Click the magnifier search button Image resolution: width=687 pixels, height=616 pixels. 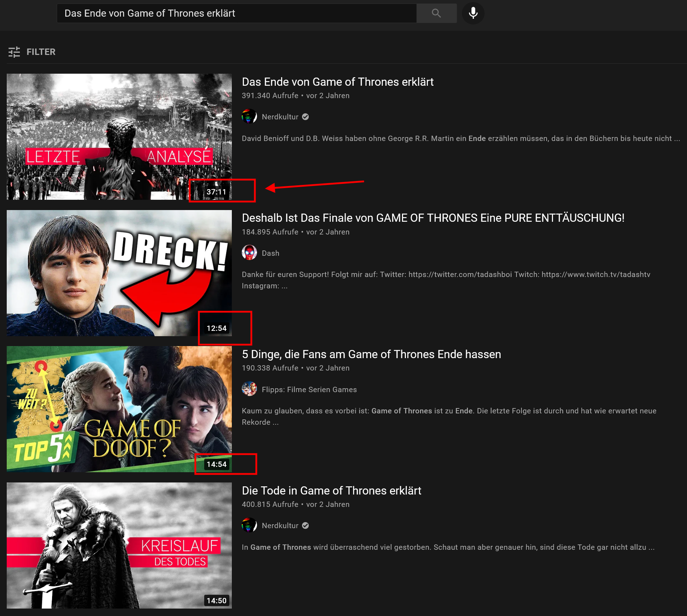(x=436, y=13)
